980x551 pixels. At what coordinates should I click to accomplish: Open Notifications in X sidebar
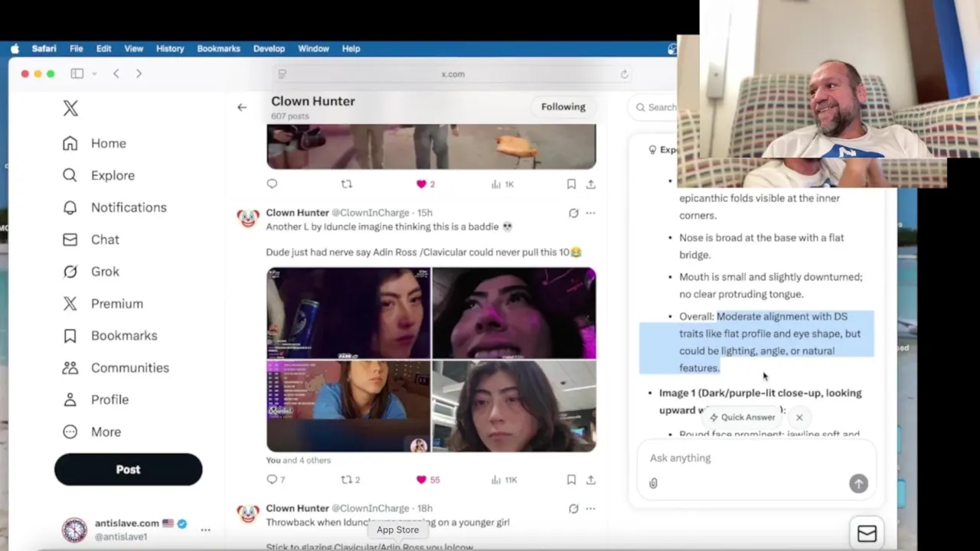click(x=114, y=207)
